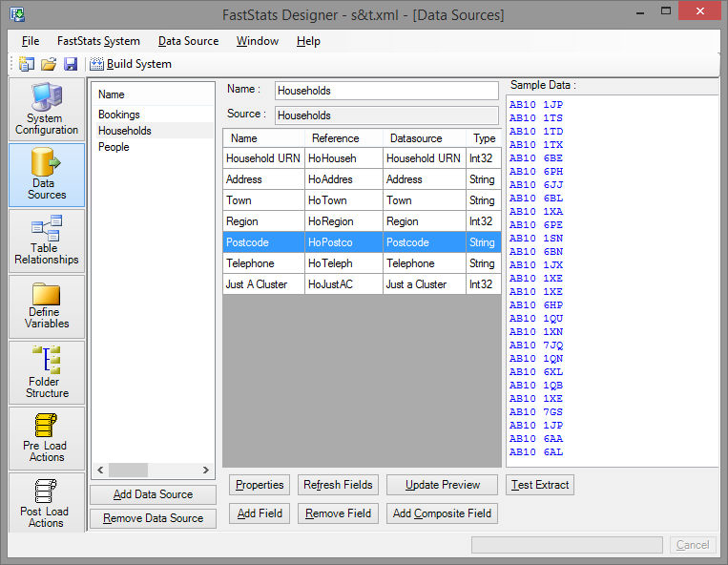Click the HoRegion reference cell

point(344,221)
